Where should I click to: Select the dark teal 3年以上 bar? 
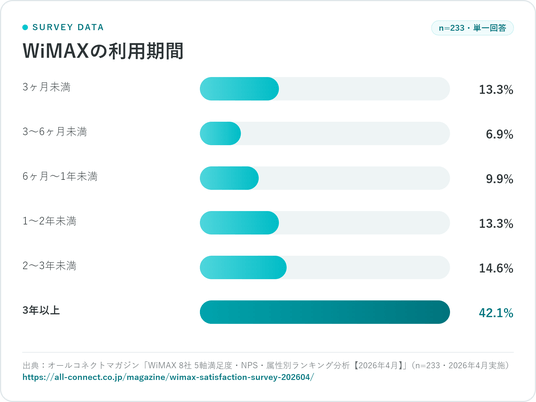(325, 312)
